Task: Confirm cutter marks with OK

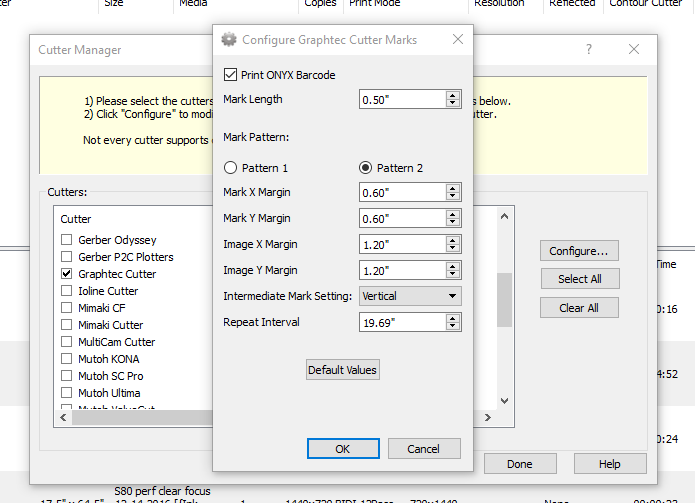Action: tap(343, 448)
